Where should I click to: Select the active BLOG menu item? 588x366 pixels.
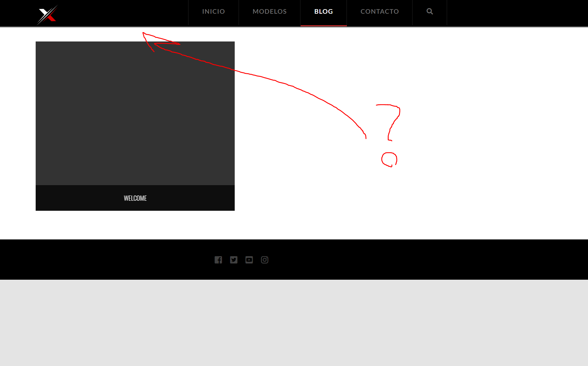coord(323,12)
